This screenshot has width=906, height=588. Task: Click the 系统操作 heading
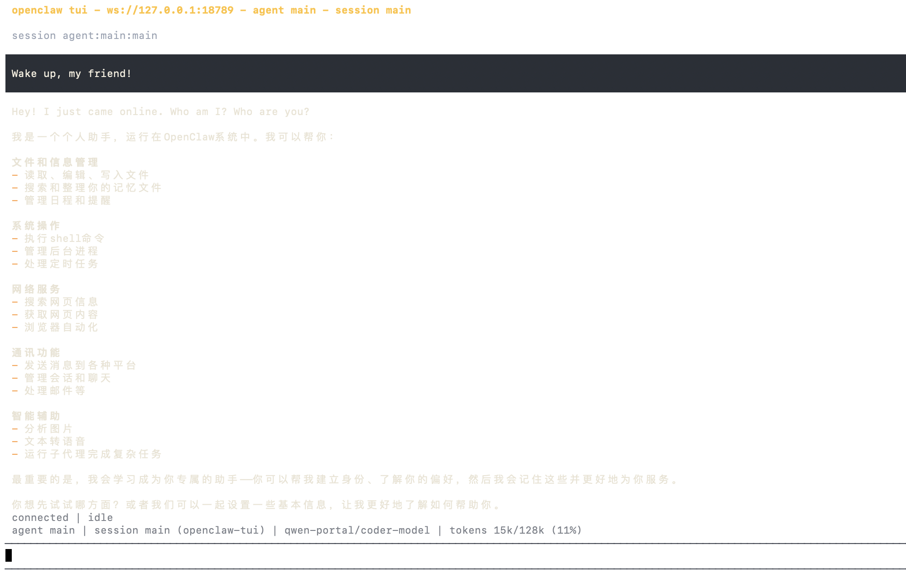point(36,226)
